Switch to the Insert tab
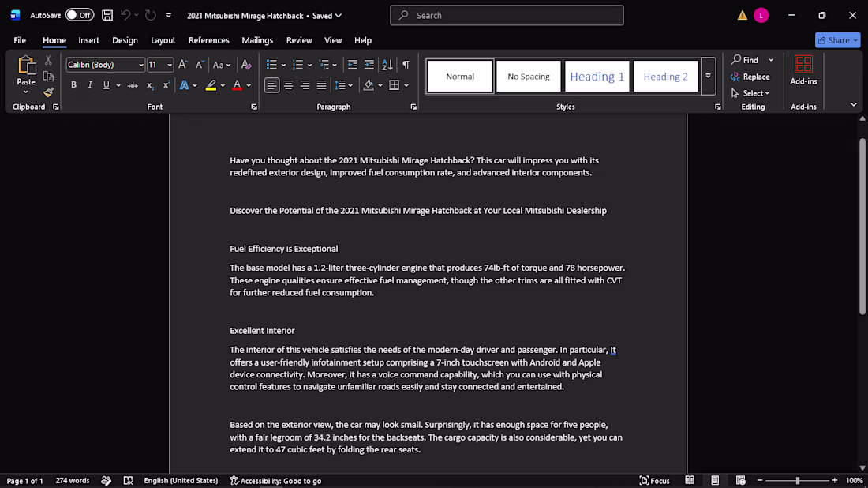The width and height of the screenshot is (868, 488). click(x=88, y=40)
